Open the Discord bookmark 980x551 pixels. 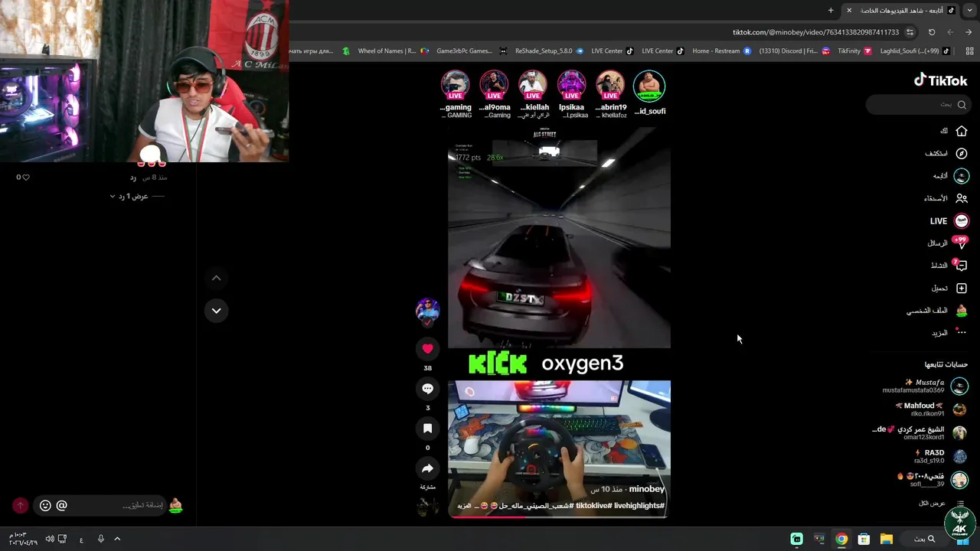[794, 51]
